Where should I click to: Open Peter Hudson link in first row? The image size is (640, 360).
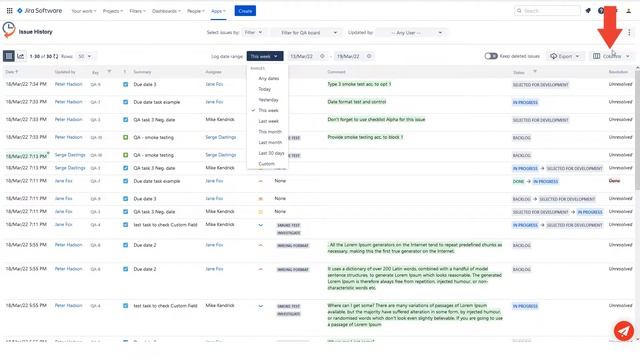point(68,84)
